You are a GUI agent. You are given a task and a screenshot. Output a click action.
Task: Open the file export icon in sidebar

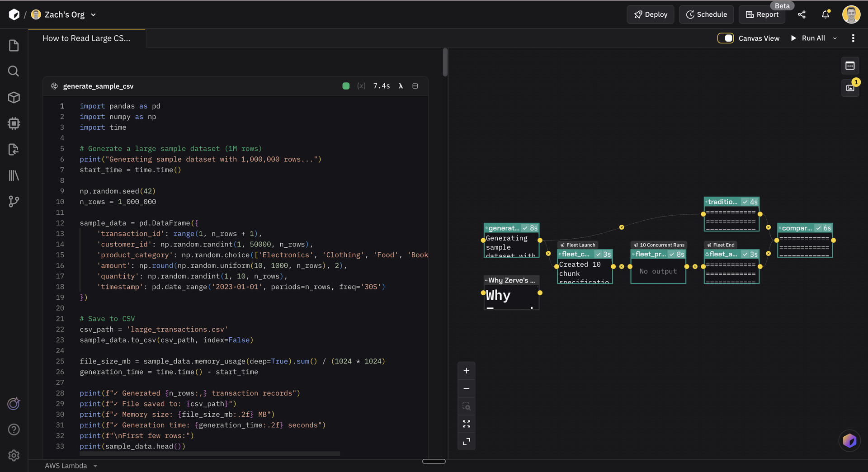14,149
